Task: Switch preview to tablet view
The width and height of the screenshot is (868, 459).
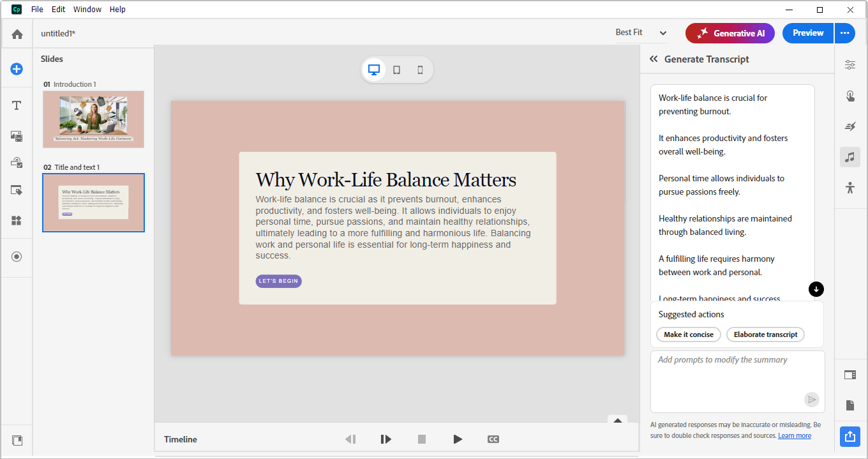Action: click(x=396, y=70)
